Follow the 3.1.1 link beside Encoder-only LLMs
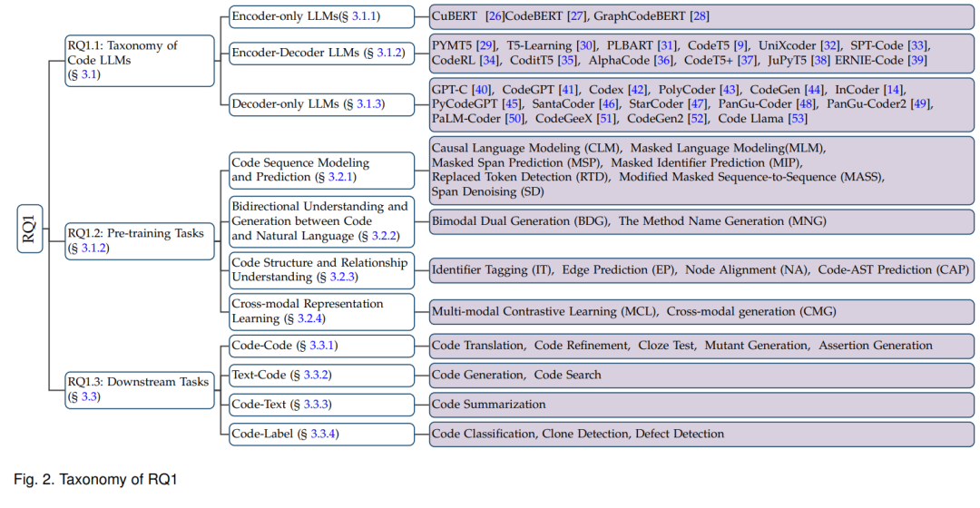The width and height of the screenshot is (980, 508). tap(364, 16)
